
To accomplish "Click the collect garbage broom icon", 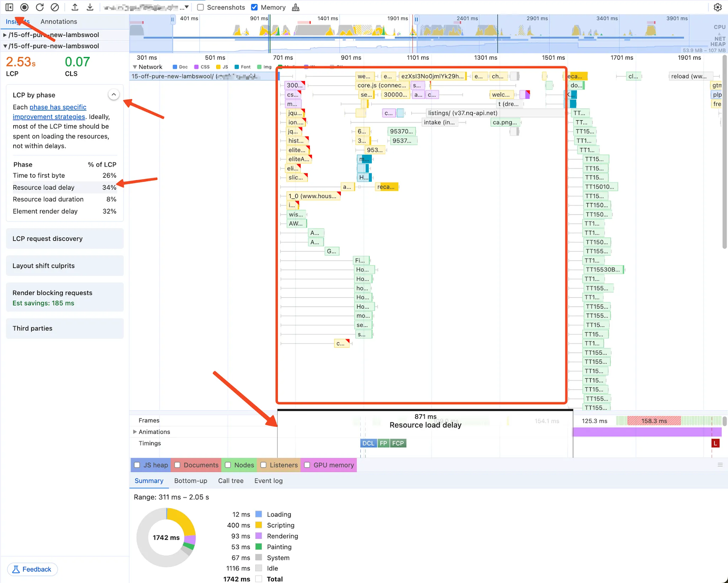I will (296, 7).
